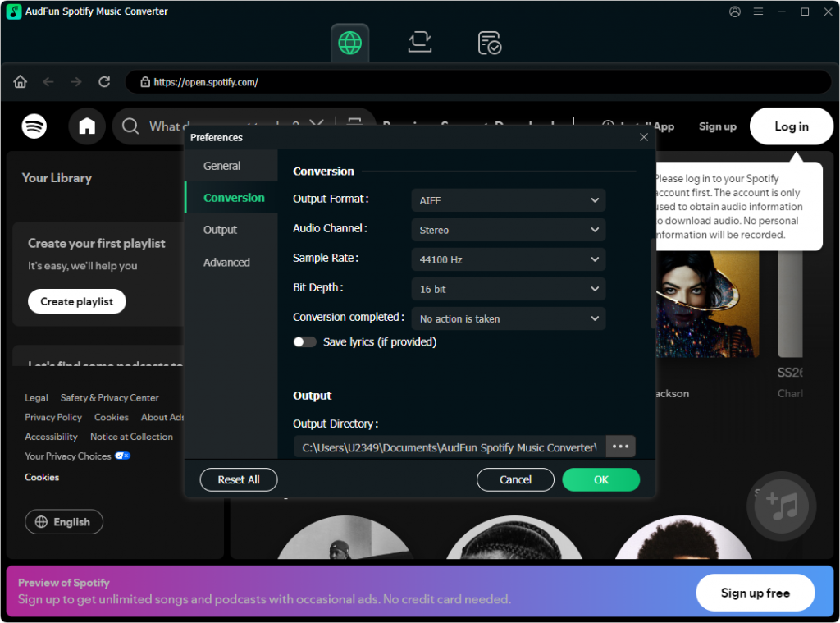840x623 pixels.
Task: Click the Create playlist button
Action: [x=76, y=301]
